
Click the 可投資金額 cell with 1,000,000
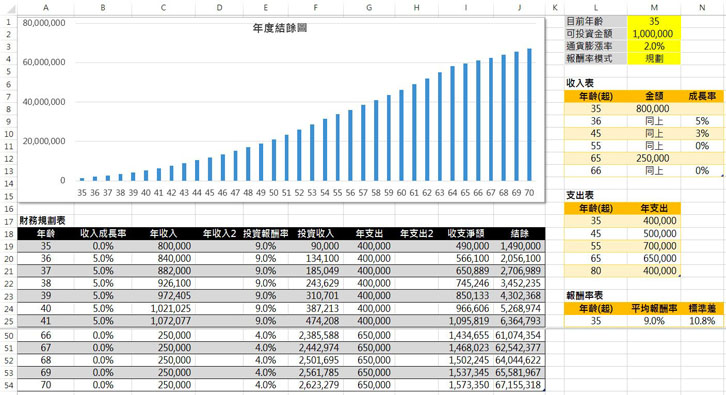click(x=654, y=34)
